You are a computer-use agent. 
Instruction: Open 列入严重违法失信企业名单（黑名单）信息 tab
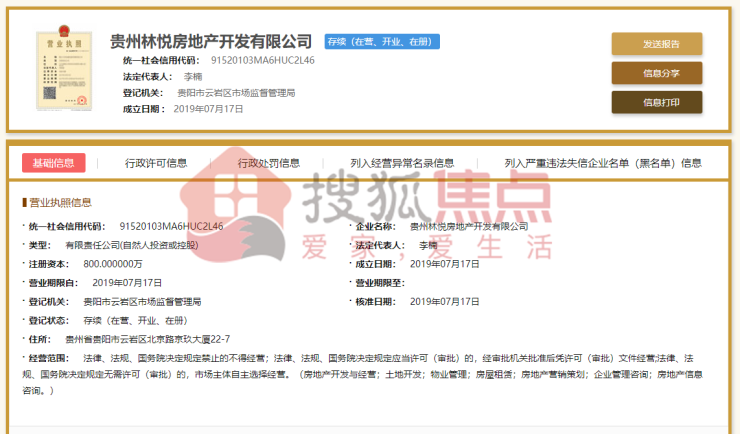603,163
